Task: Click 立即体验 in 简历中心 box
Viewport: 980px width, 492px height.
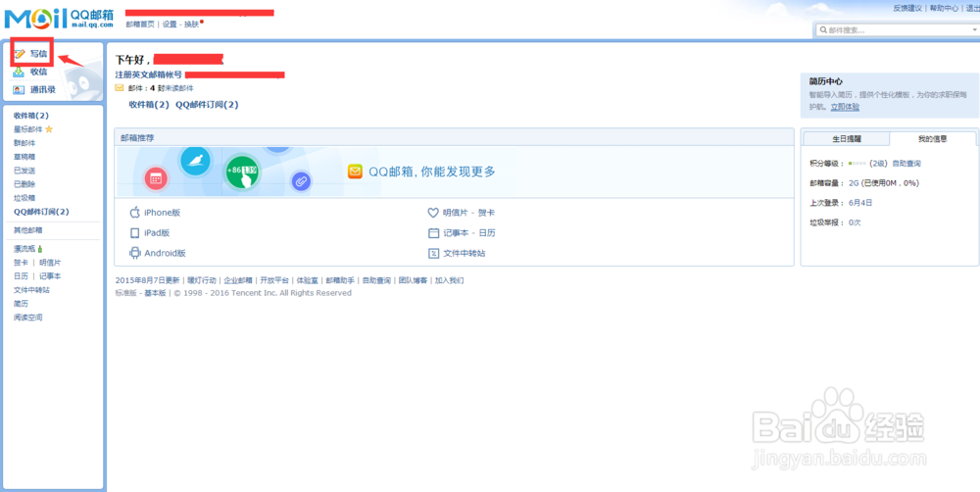Action: pos(845,107)
